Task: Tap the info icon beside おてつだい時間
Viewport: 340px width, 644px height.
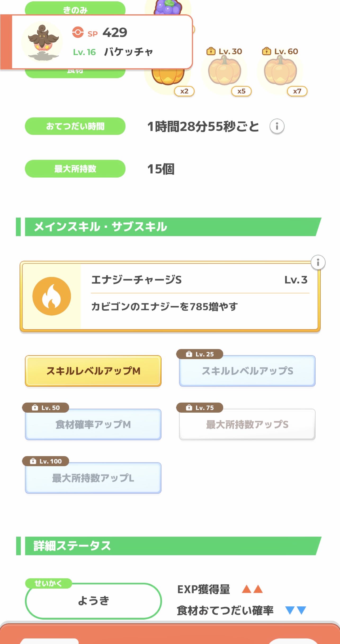Action: point(277,126)
